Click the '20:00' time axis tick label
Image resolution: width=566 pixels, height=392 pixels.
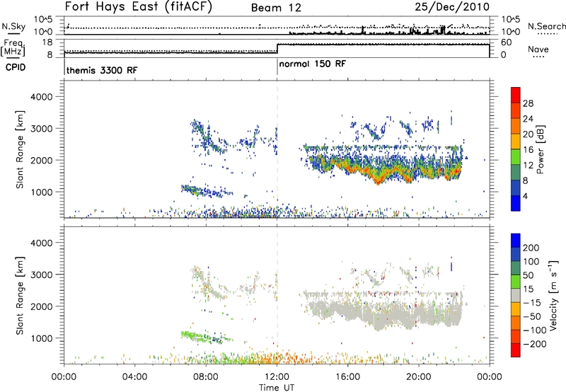(x=419, y=377)
